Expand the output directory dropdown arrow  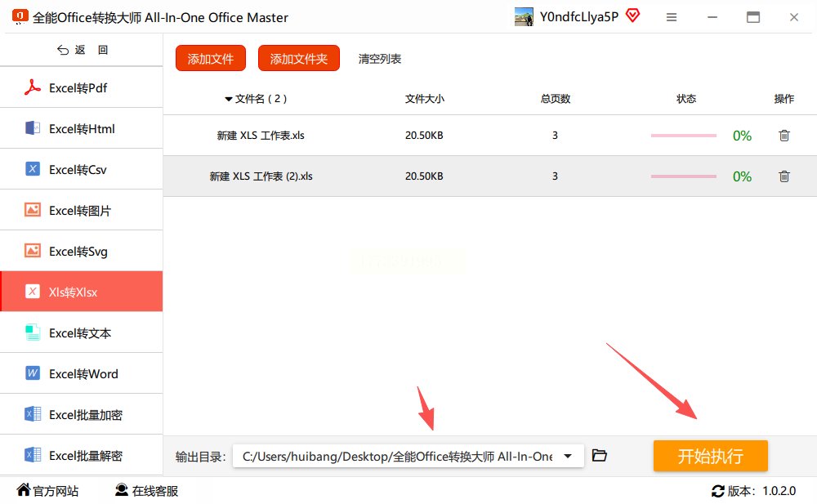(568, 456)
